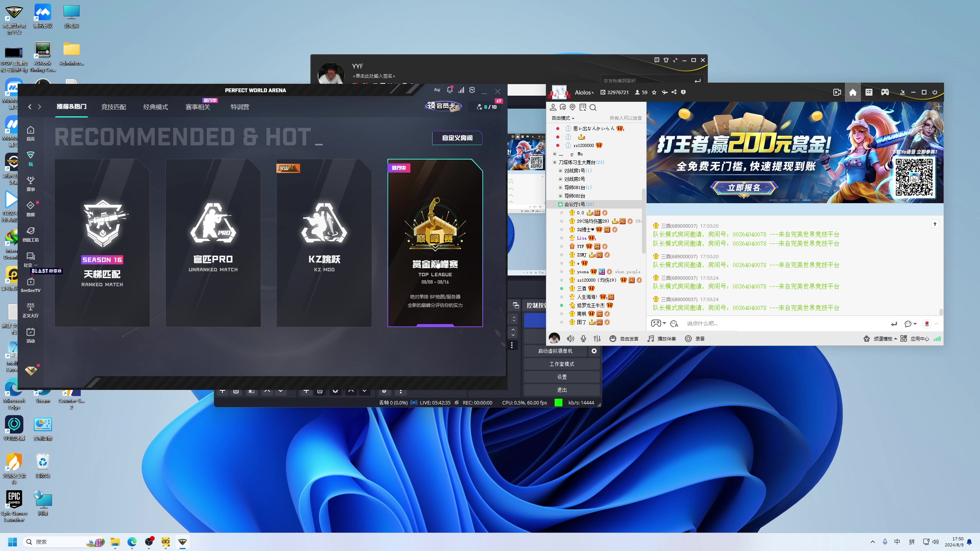This screenshot has width=980, height=551.
Task: Click 退出 exit button in OBS
Action: (x=562, y=390)
